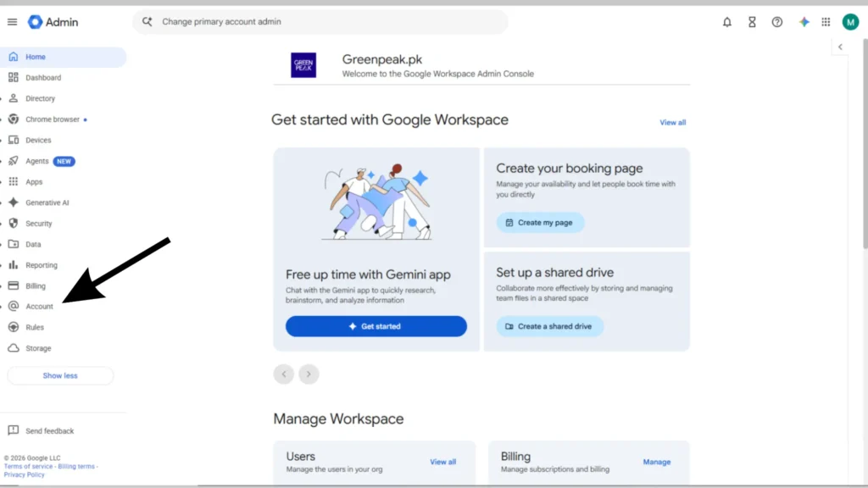Click the Account at-sign icon
The height and width of the screenshot is (488, 868).
(14, 306)
